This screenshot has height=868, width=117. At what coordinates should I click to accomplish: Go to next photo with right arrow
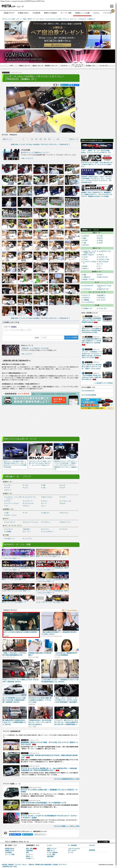click(77, 109)
